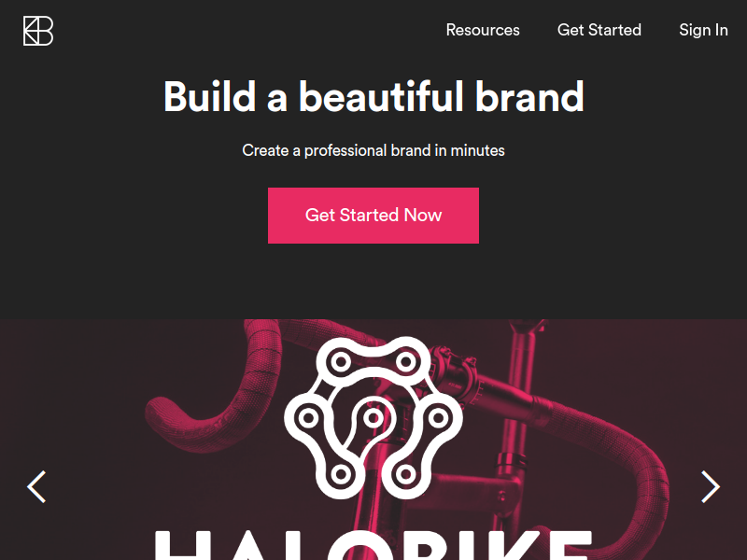Go to previous slide with left chevron
Screen dimensions: 747x560
tap(36, 486)
